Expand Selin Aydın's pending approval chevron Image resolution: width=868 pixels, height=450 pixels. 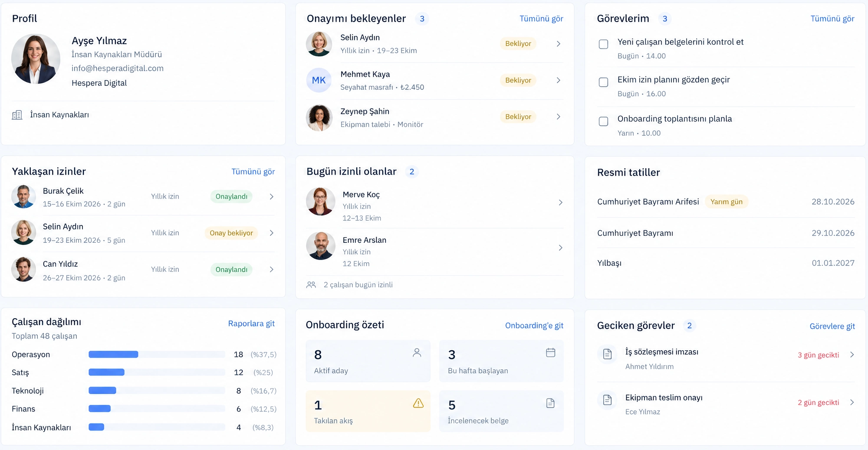click(x=559, y=44)
